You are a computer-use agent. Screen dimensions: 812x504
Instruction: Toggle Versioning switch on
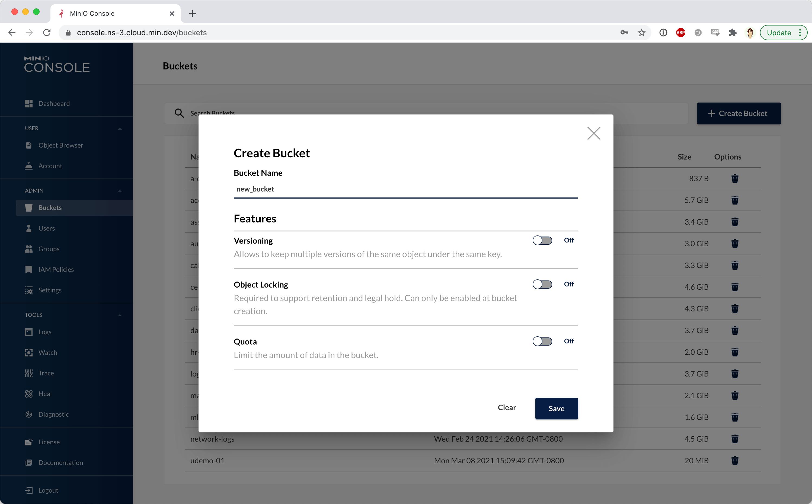click(542, 240)
